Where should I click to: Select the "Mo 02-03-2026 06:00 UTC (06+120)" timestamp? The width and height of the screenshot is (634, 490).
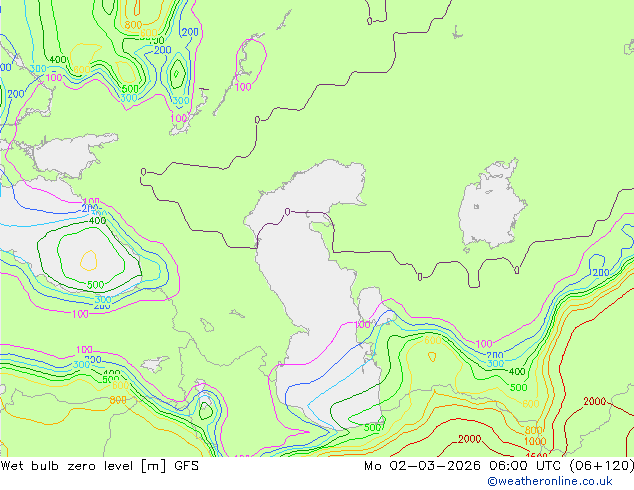click(499, 466)
